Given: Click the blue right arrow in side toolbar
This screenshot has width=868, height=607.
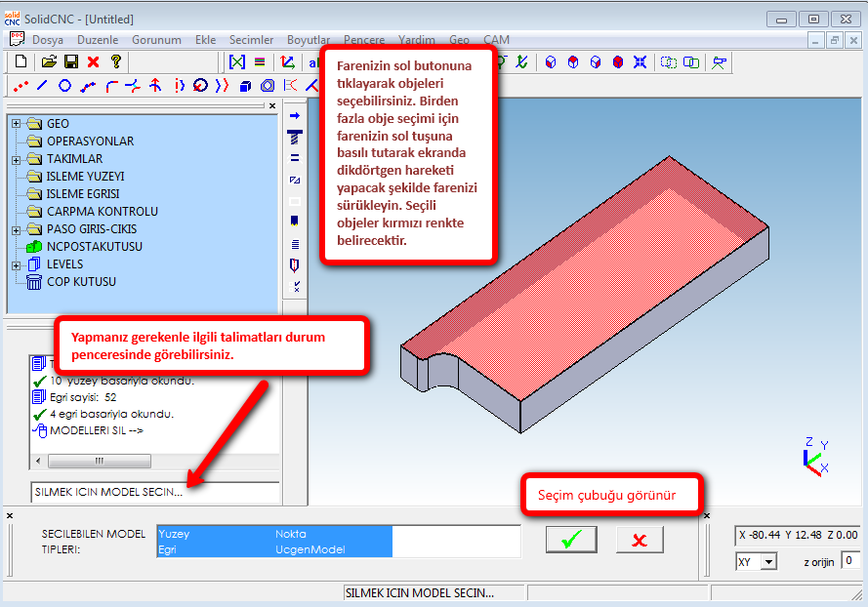Looking at the screenshot, I should pyautogui.click(x=295, y=116).
